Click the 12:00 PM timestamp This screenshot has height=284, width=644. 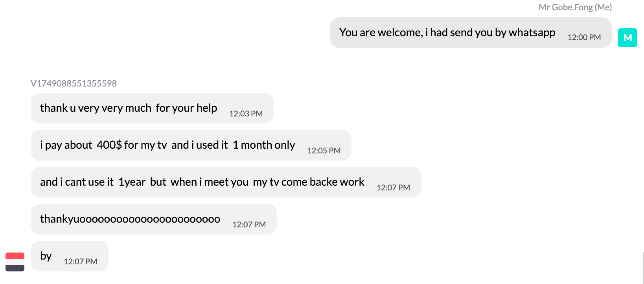[584, 37]
